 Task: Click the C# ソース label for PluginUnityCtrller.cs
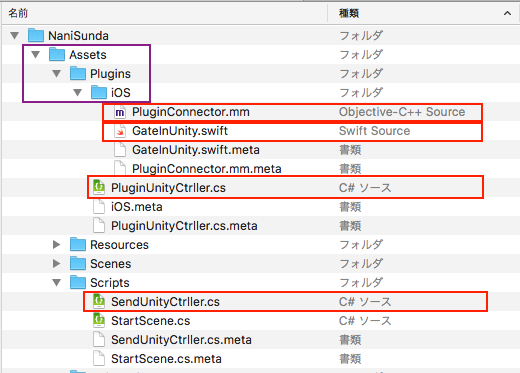click(x=365, y=188)
